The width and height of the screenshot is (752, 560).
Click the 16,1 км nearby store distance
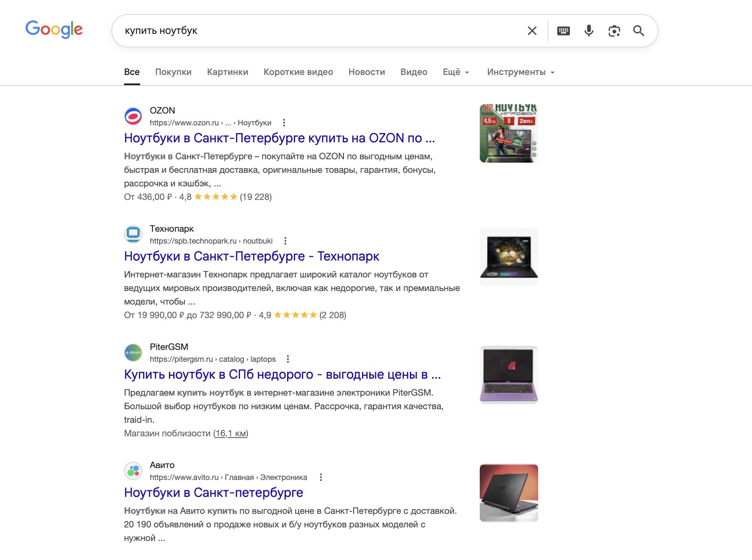[231, 433]
